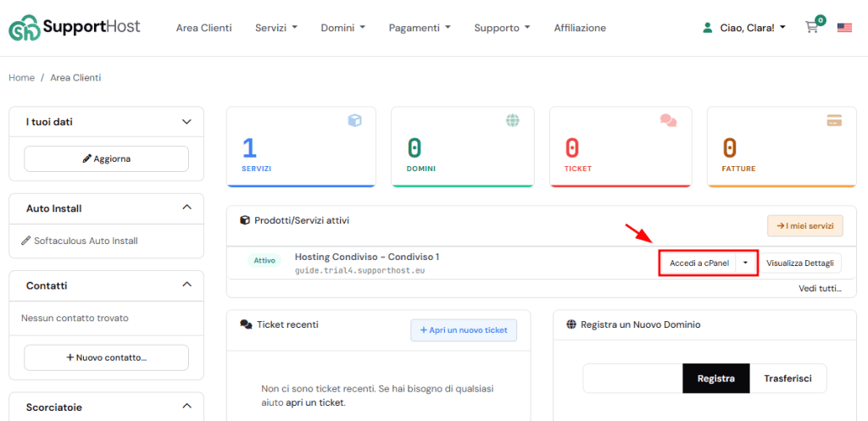Click Apri un nuovo ticket button
This screenshot has width=868, height=421.
464,330
